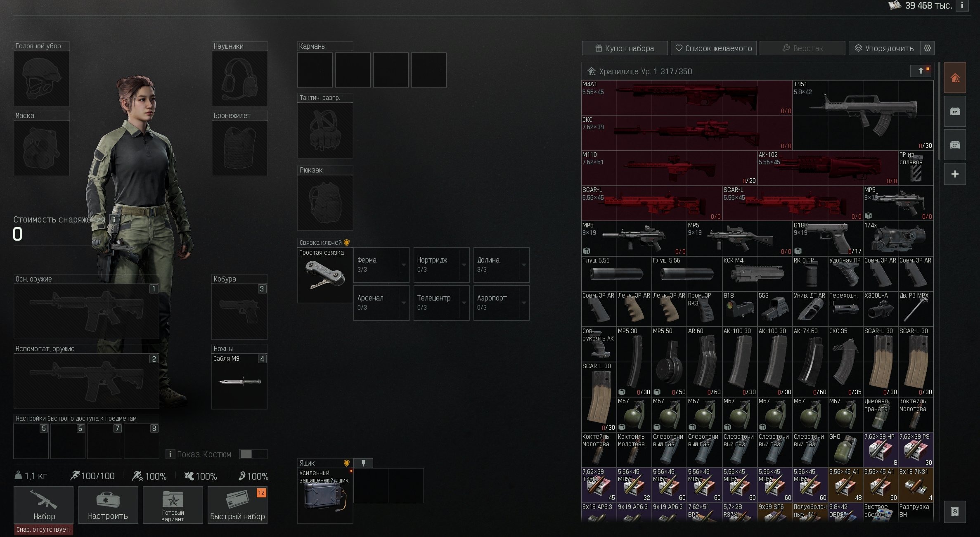Open the second storage container tab

pyautogui.click(x=955, y=111)
